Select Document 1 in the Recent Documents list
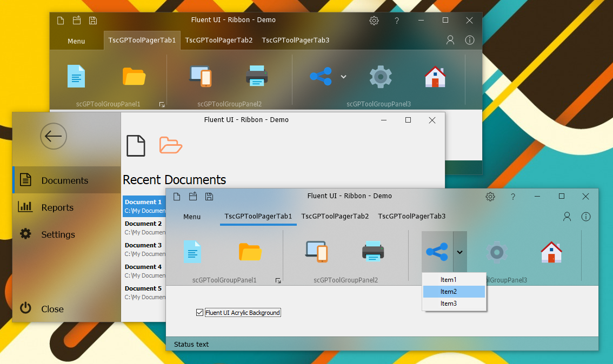The width and height of the screenshot is (613, 364). pos(145,206)
